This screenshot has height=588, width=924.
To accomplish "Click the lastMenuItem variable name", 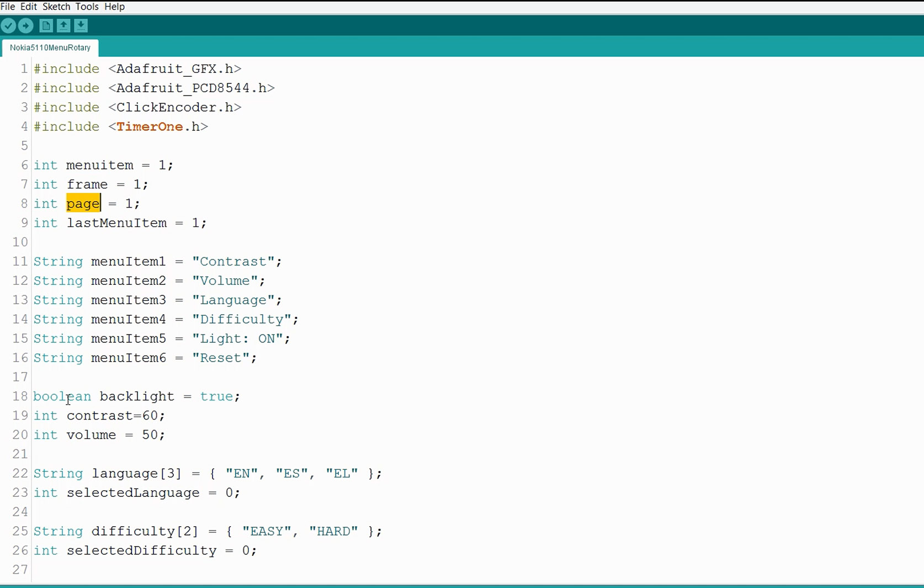I will pos(116,223).
